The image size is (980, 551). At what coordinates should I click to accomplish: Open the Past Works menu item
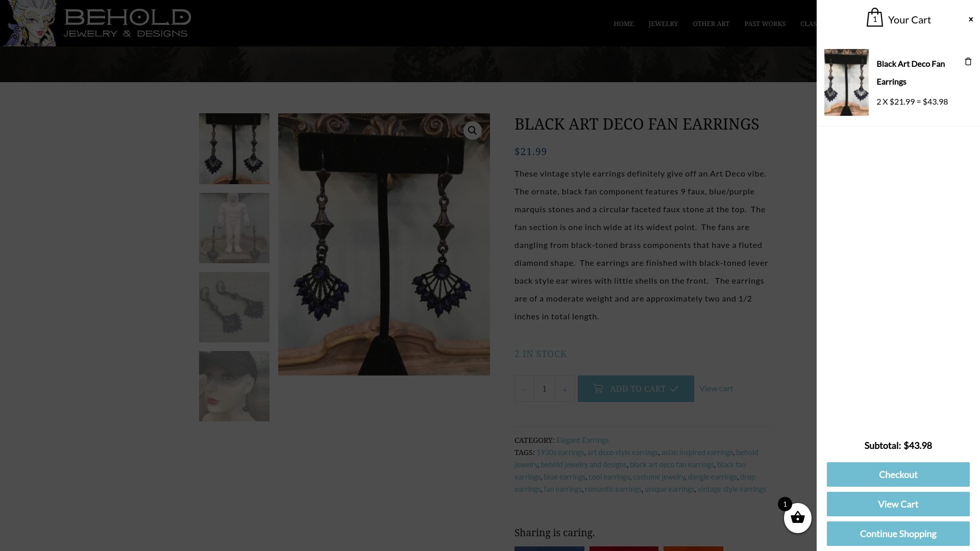tap(765, 24)
